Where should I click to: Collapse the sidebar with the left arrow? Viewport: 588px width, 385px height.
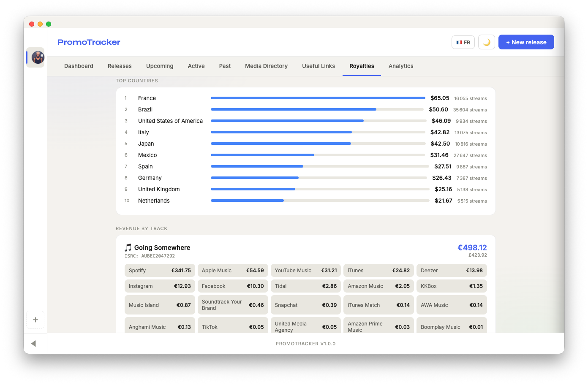click(x=33, y=344)
